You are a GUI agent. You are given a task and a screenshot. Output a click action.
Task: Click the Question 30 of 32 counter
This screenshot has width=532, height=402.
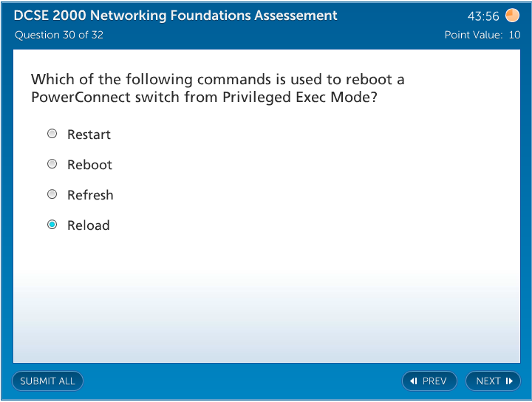59,35
